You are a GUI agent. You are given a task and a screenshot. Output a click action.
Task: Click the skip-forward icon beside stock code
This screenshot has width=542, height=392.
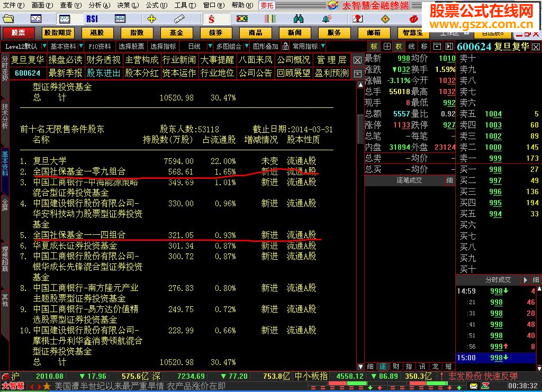(449, 46)
